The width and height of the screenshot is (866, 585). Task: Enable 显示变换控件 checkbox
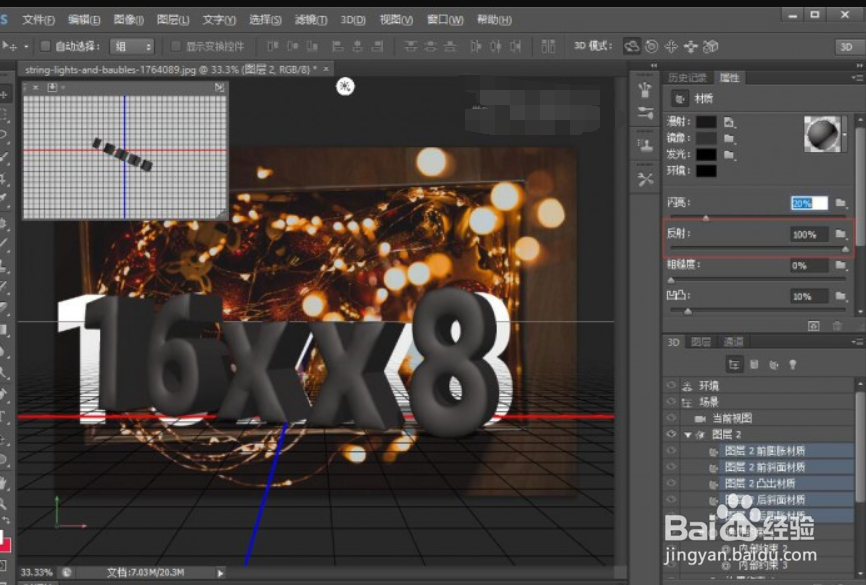176,46
